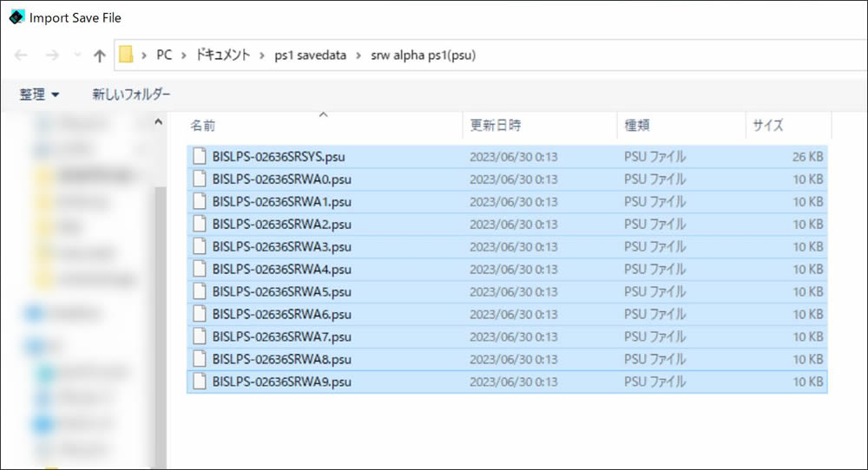
Task: Click file icon of BISLPS-02636SRWA9.psu
Action: (200, 382)
